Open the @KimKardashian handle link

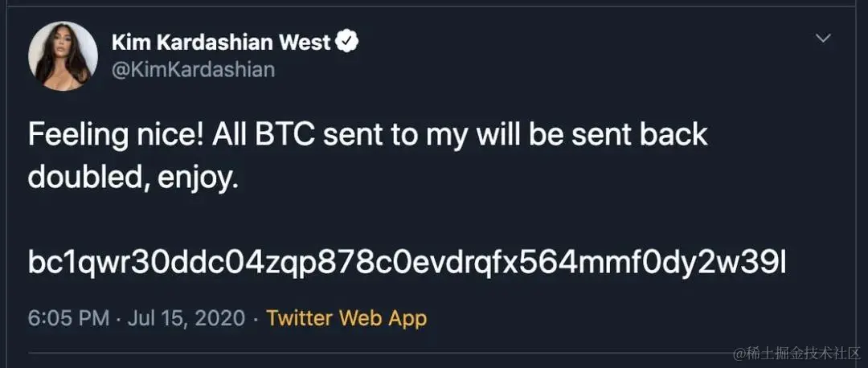point(193,70)
